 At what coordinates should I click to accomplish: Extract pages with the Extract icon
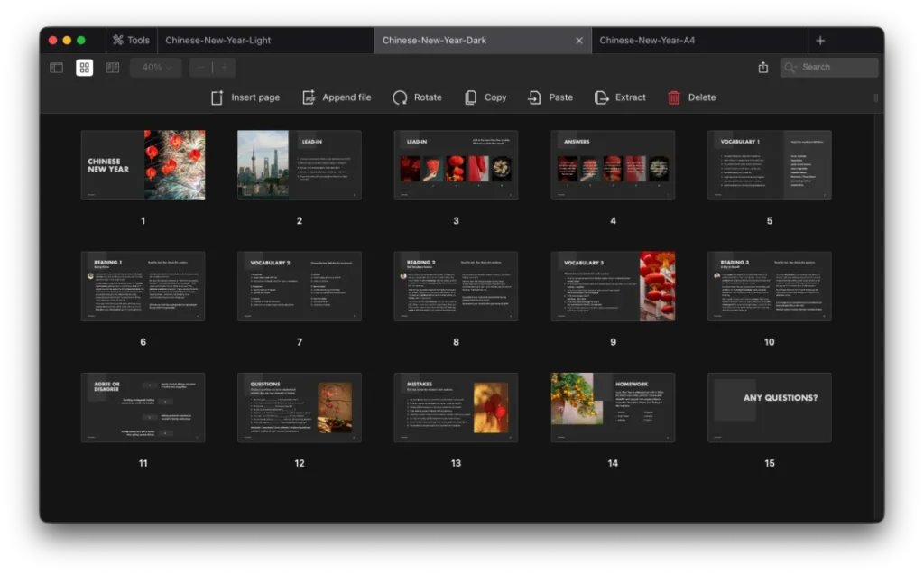tap(602, 97)
